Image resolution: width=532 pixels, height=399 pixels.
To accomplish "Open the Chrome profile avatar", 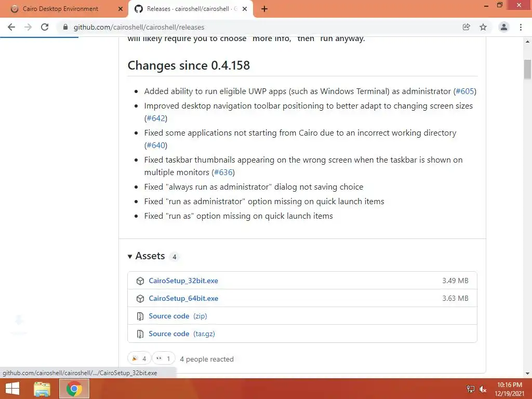I will point(504,27).
